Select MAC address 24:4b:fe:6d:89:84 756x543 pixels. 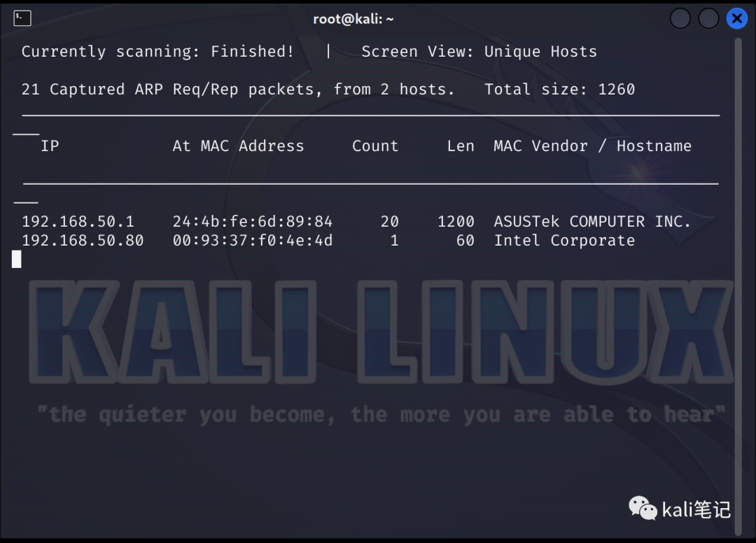pos(253,222)
